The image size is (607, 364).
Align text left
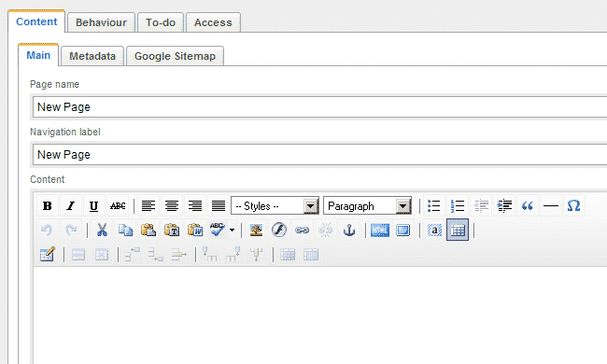click(x=148, y=205)
